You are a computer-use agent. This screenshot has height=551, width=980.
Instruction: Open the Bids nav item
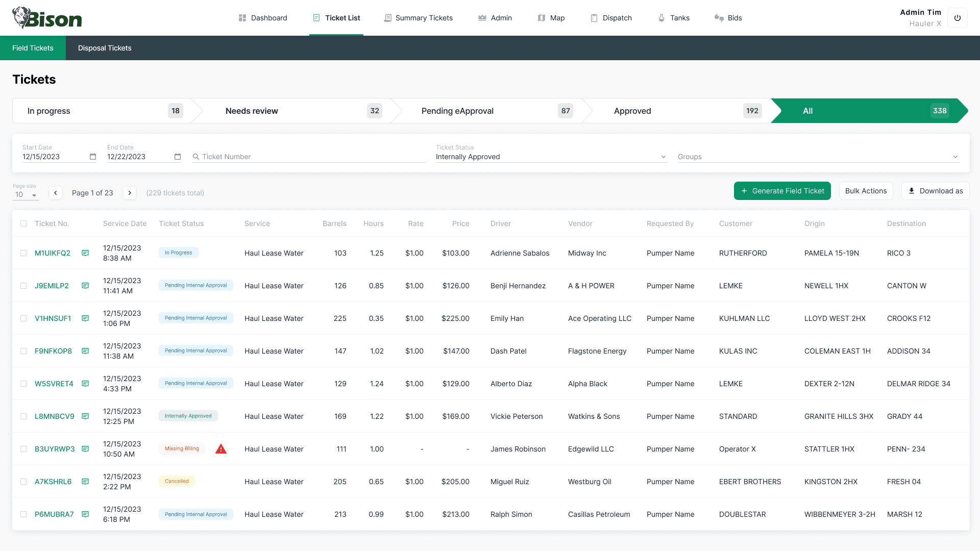728,18
